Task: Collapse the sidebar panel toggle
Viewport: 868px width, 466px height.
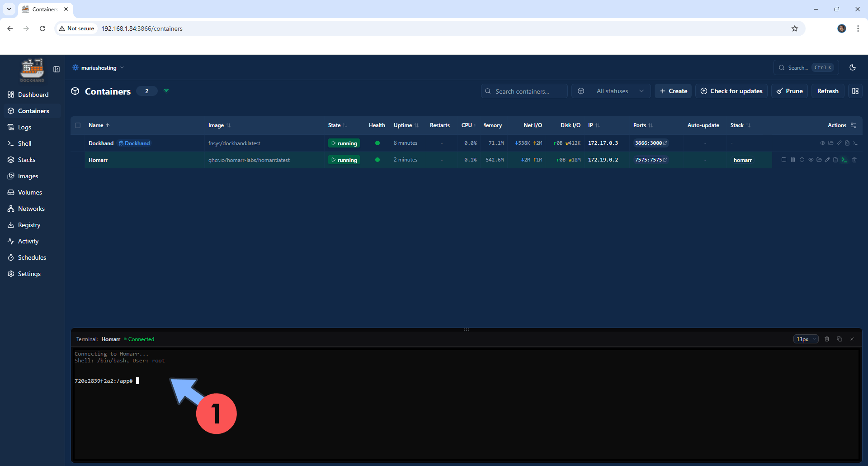Action: coord(57,69)
